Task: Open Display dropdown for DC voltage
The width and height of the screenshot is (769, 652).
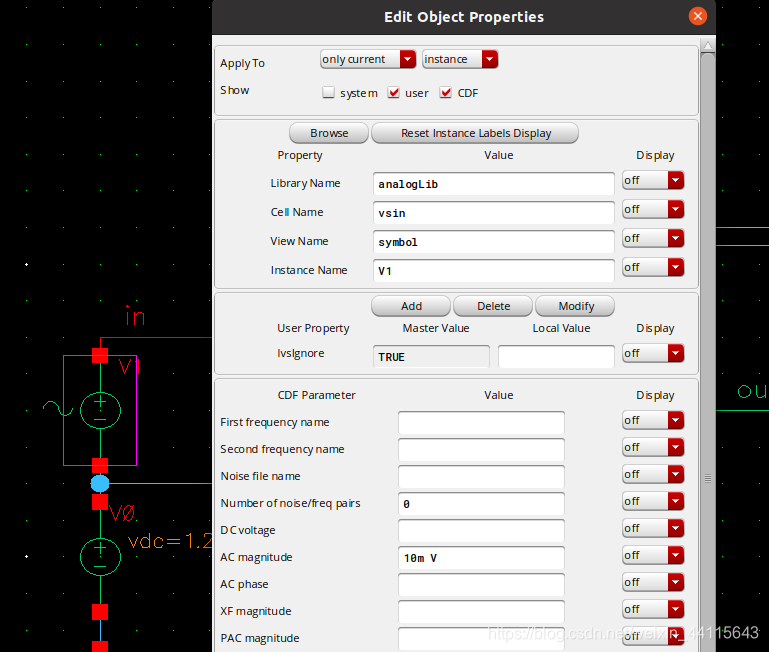Action: pyautogui.click(x=653, y=528)
